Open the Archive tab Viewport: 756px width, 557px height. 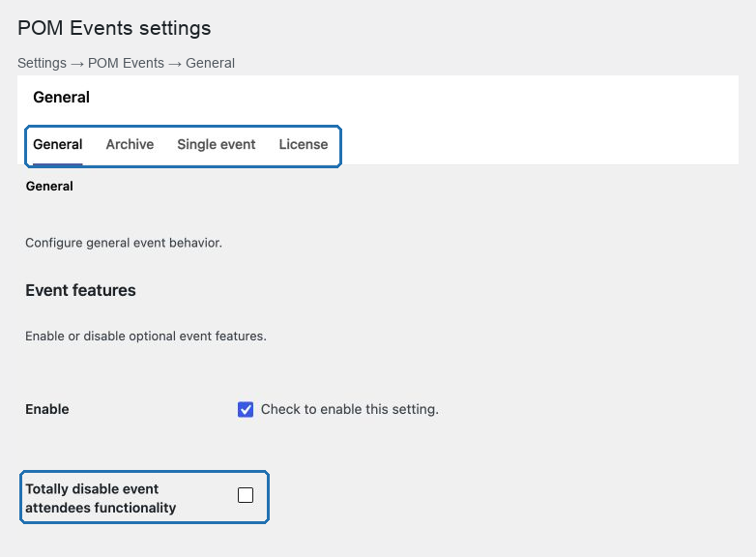coord(130,145)
